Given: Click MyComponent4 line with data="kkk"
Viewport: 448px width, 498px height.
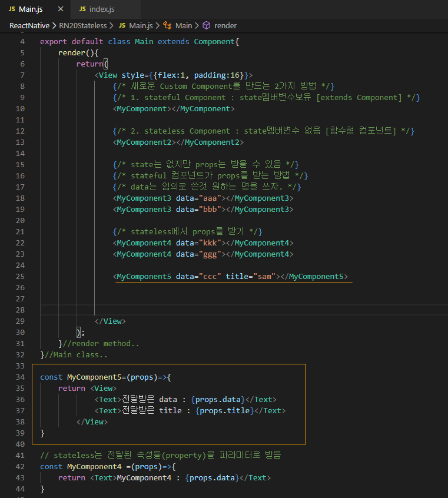Looking at the screenshot, I should 203,243.
